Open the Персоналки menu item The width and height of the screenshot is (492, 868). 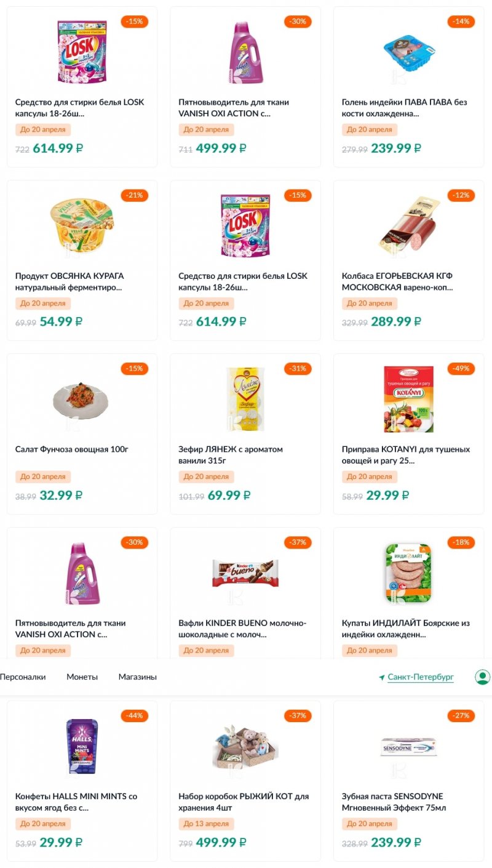(x=23, y=677)
